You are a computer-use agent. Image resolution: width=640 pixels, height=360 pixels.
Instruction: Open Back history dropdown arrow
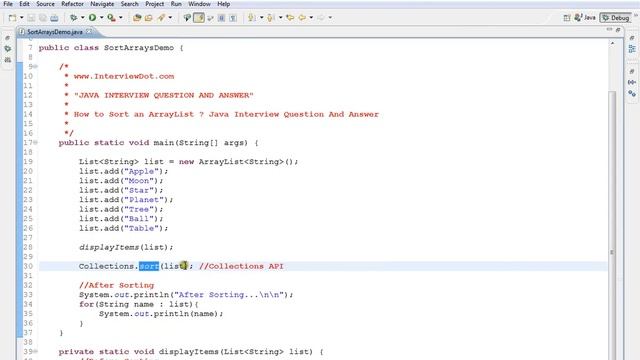click(311, 18)
